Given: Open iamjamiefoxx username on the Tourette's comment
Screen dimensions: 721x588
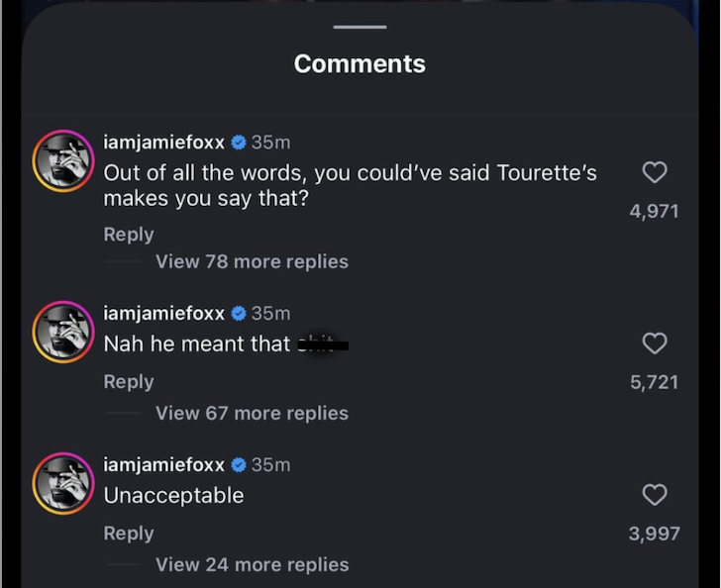Looking at the screenshot, I should click(163, 143).
